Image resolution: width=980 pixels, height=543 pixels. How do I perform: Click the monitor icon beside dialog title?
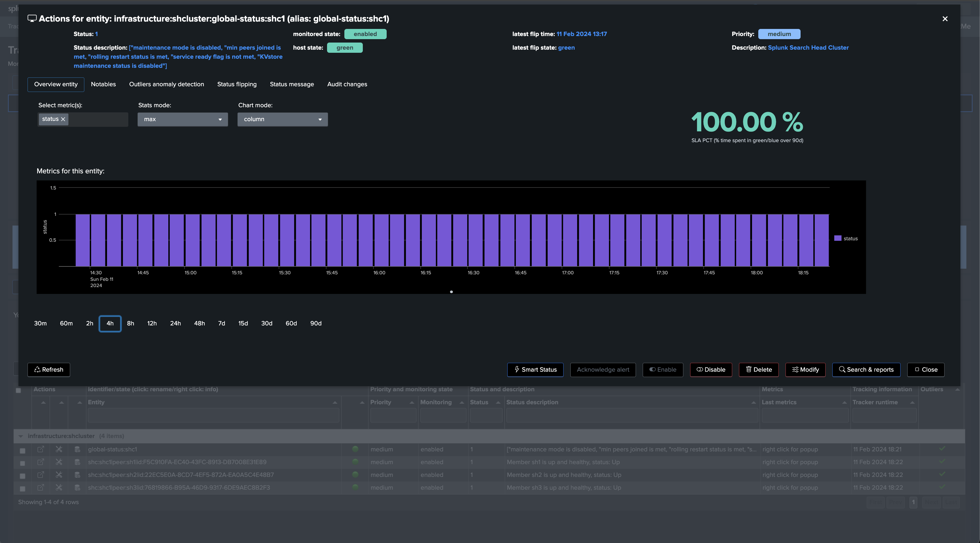coord(32,19)
